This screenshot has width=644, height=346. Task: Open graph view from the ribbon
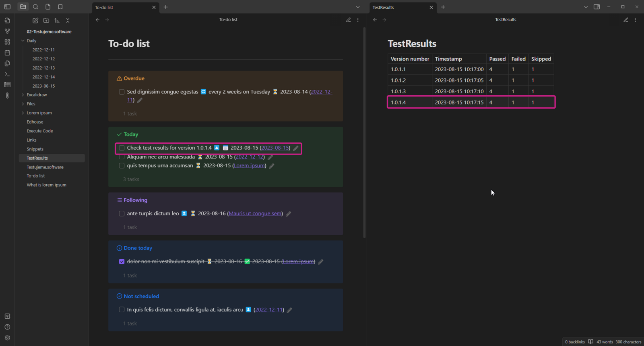[x=7, y=31]
